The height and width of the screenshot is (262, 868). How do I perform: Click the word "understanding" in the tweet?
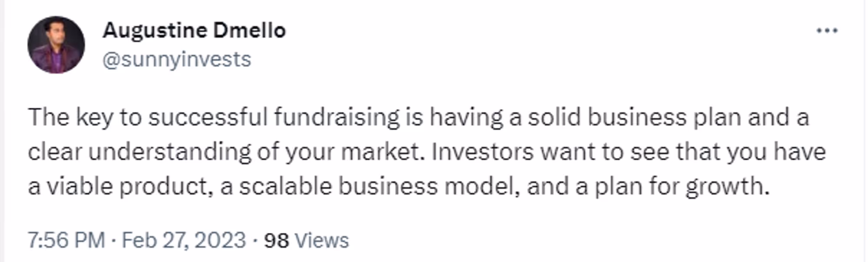click(x=170, y=153)
